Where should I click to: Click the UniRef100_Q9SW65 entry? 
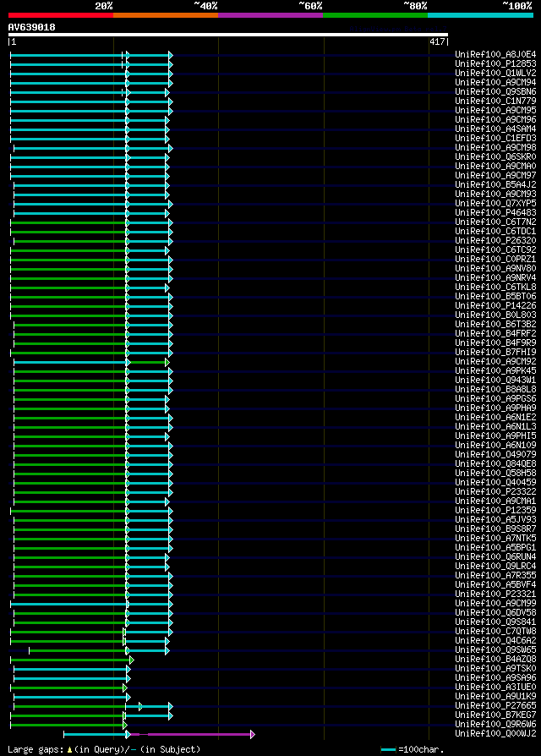tap(495, 649)
